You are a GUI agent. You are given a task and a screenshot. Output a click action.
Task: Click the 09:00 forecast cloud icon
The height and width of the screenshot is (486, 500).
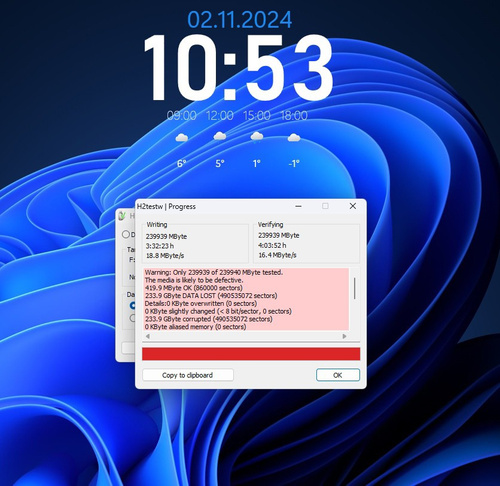tap(182, 137)
